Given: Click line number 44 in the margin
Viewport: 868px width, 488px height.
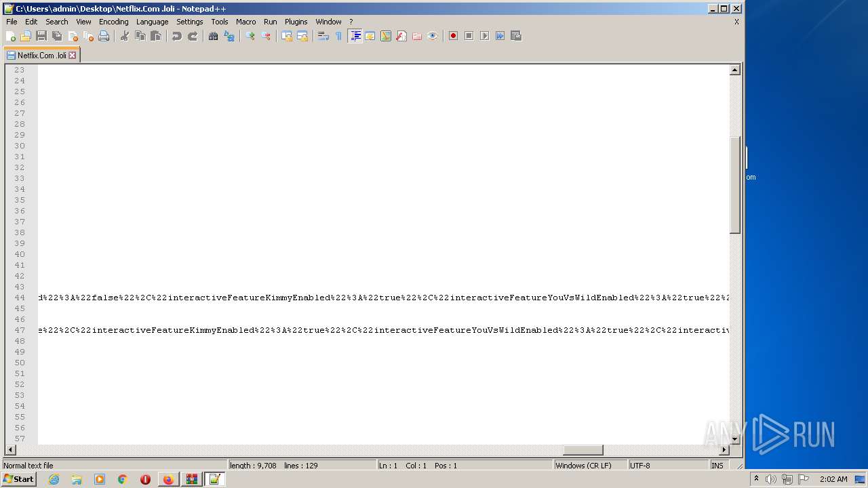Looking at the screenshot, I should [20, 298].
